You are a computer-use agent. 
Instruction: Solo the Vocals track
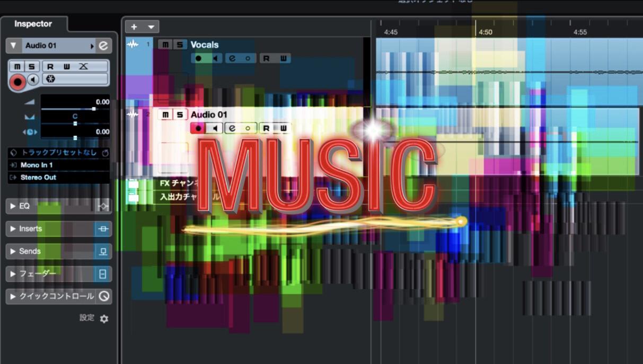(180, 45)
